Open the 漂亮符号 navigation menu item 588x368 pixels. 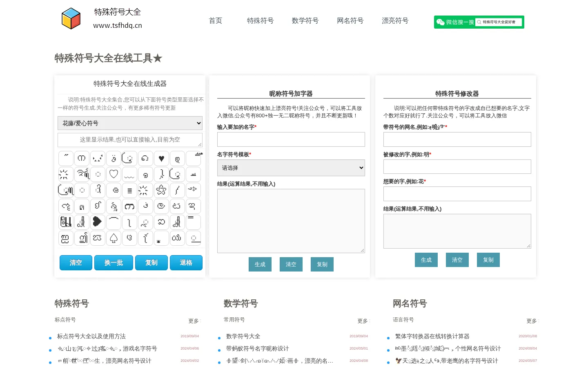pos(395,20)
